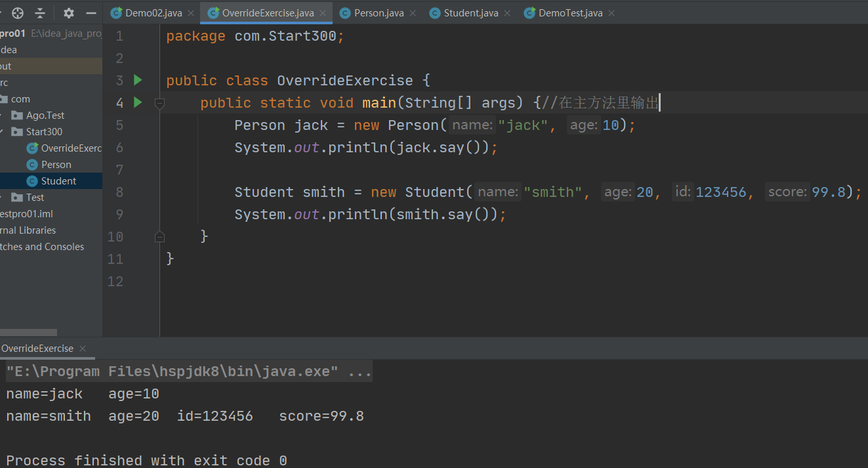The height and width of the screenshot is (468, 868).
Task: Open the Project panel gear settings
Action: (x=69, y=12)
